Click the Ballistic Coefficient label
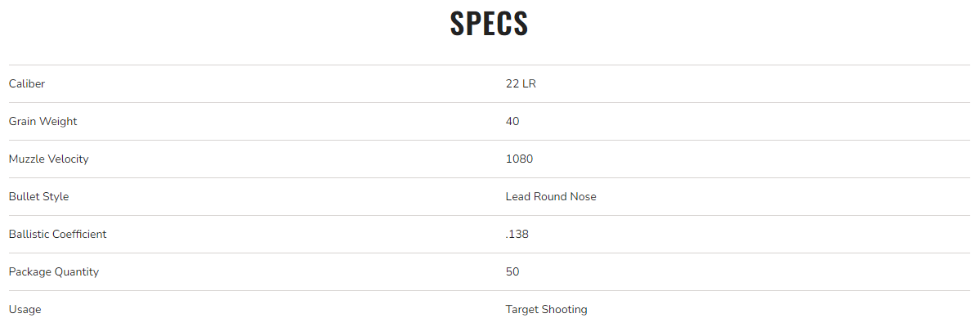The image size is (980, 336). 57,234
